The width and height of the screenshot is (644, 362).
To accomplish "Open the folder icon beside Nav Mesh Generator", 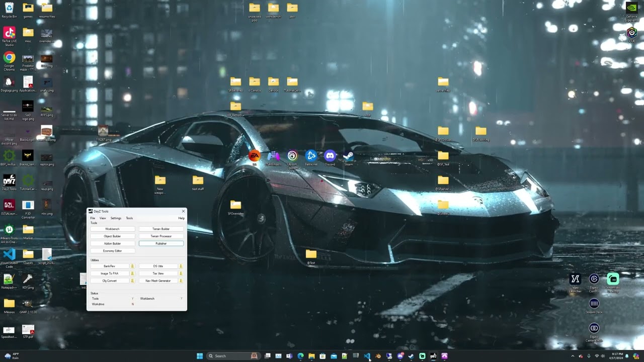I will click(181, 281).
